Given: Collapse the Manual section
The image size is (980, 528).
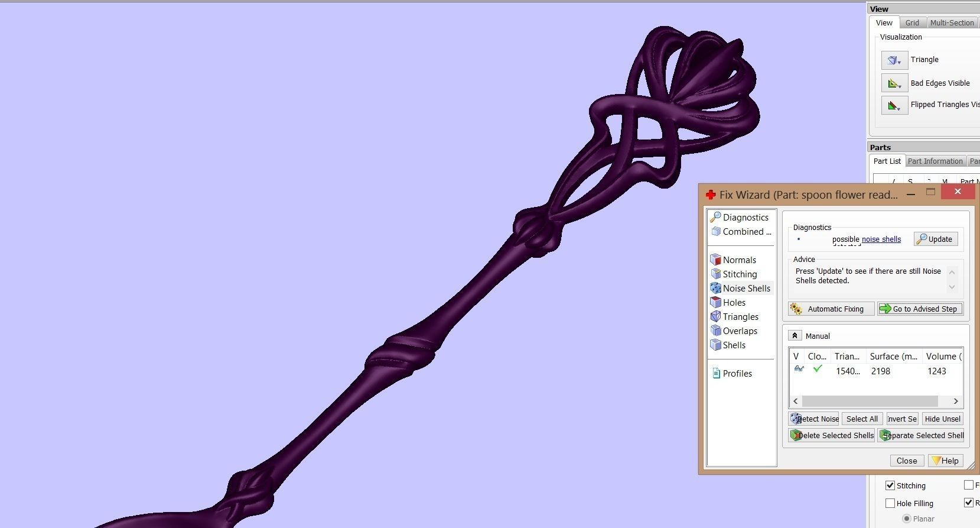Looking at the screenshot, I should pyautogui.click(x=795, y=336).
